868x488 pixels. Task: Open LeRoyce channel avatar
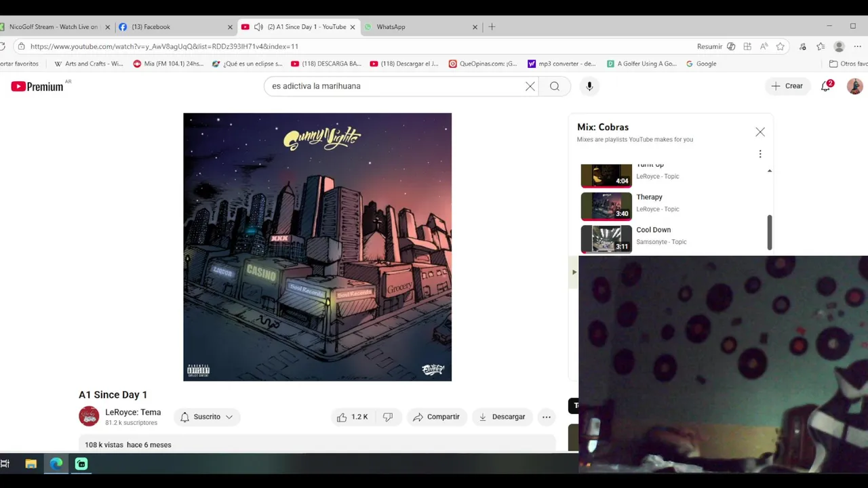click(89, 416)
